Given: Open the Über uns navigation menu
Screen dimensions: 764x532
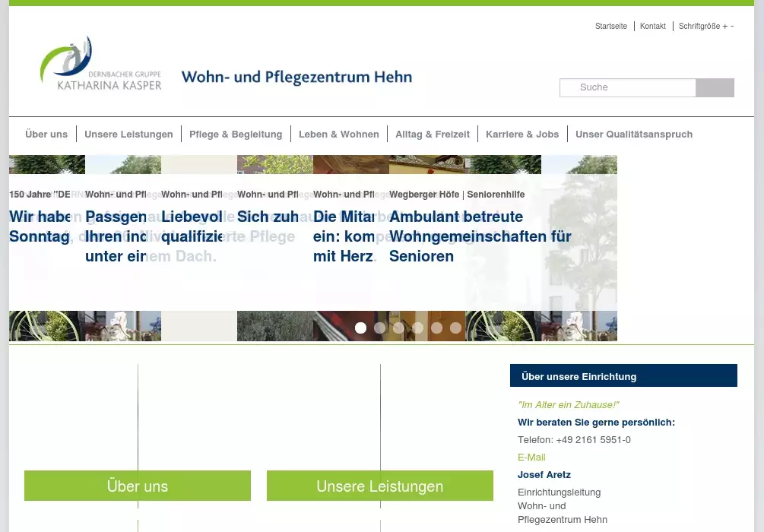Looking at the screenshot, I should [46, 135].
